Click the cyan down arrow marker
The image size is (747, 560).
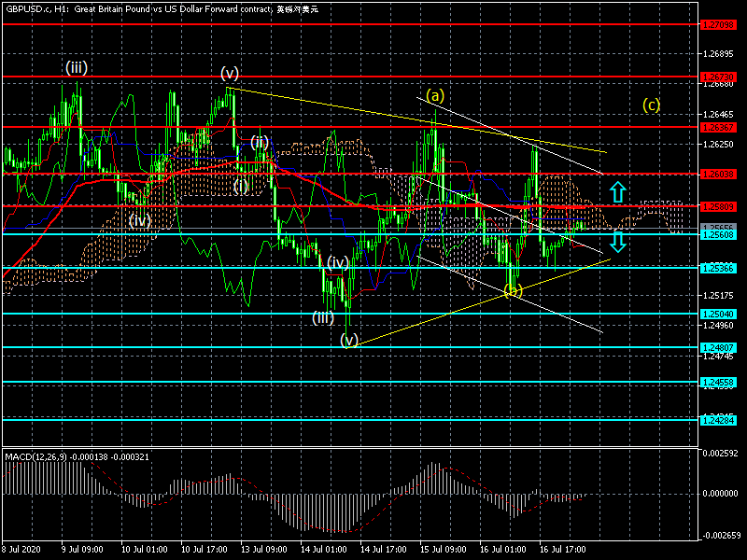tap(616, 244)
